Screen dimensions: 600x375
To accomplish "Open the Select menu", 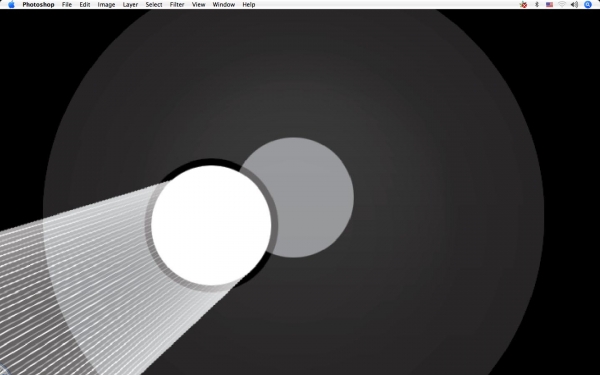I will tap(154, 5).
